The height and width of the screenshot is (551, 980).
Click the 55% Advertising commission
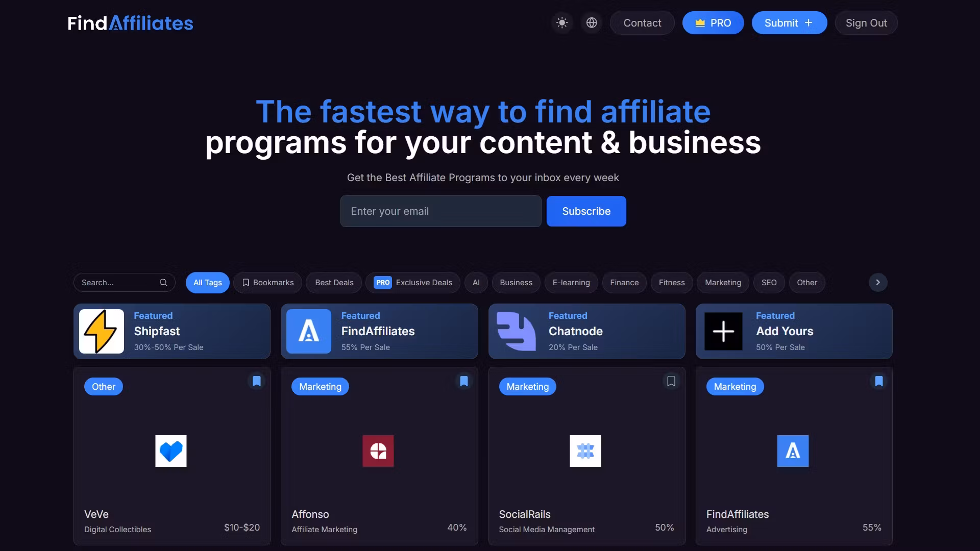click(872, 528)
